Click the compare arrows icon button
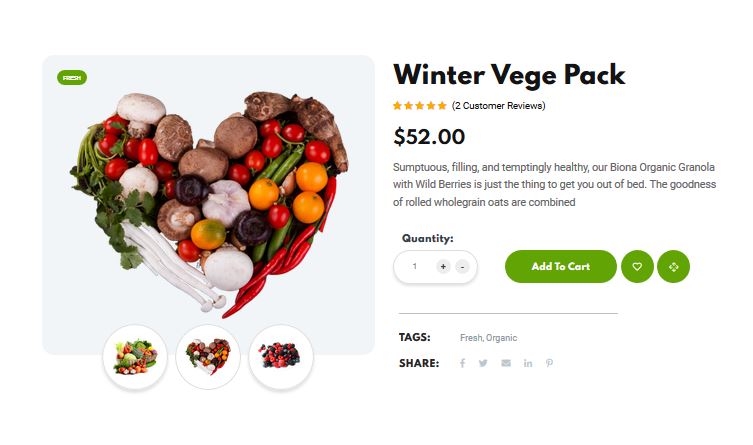The image size is (753, 445). click(673, 266)
